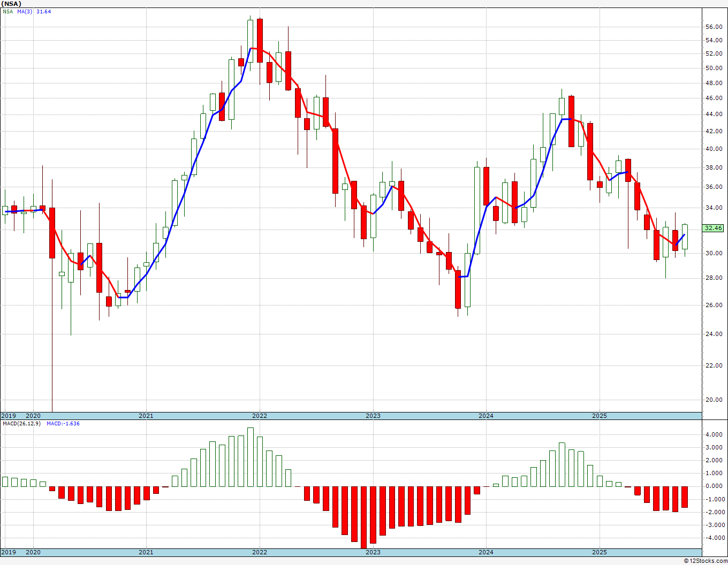Click the latest white candlestick near 32.46
Viewport: 728px width, 565px height.
pos(685,236)
